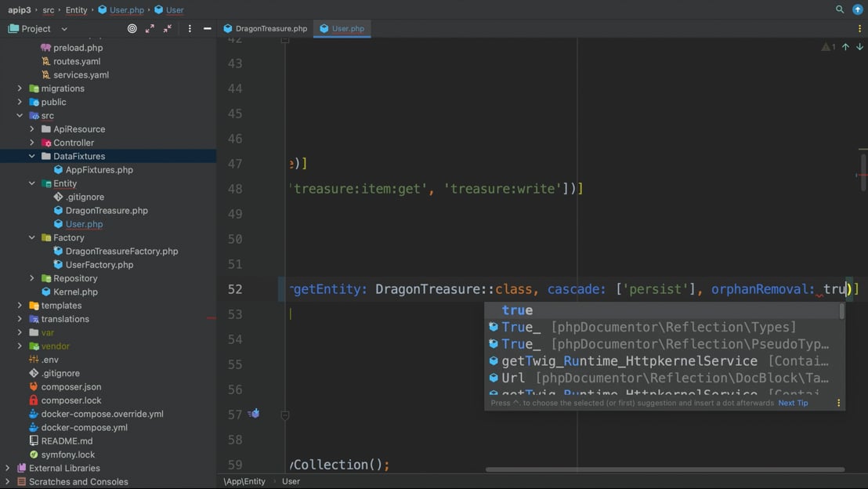
Task: Open the Project view dropdown
Action: click(x=64, y=29)
